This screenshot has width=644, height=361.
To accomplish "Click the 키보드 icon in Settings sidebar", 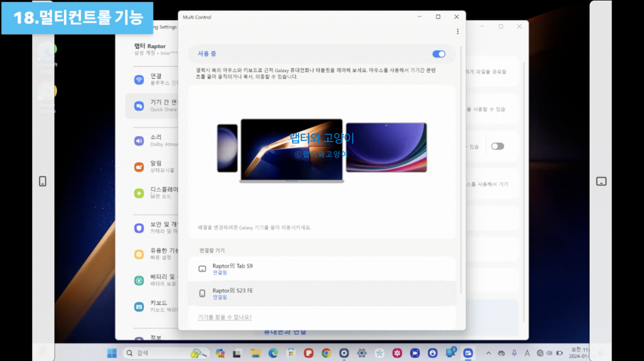I will pyautogui.click(x=139, y=307).
